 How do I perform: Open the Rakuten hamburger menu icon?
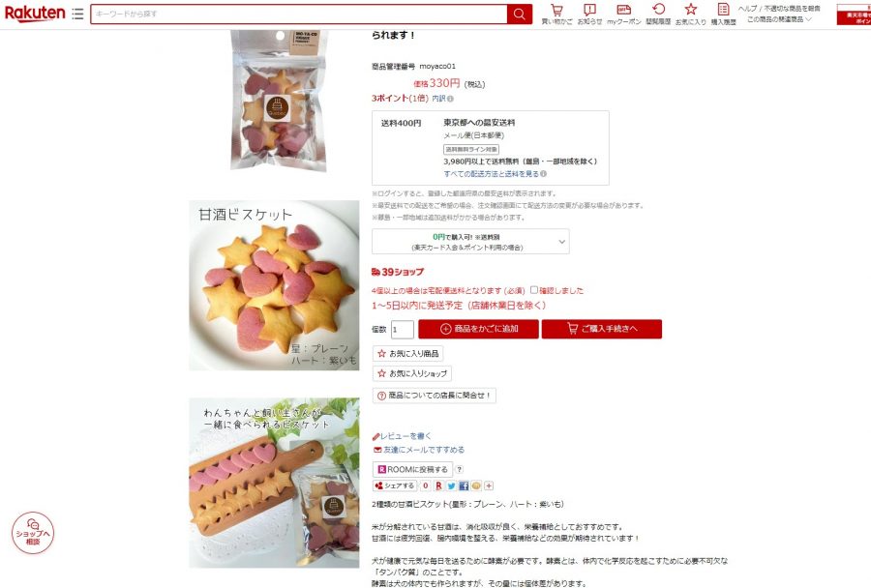point(77,14)
